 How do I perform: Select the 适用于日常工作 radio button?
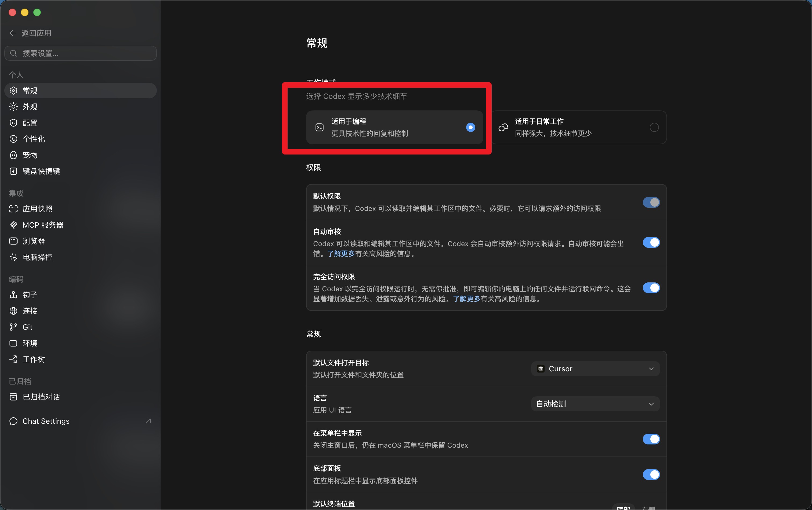(x=654, y=127)
